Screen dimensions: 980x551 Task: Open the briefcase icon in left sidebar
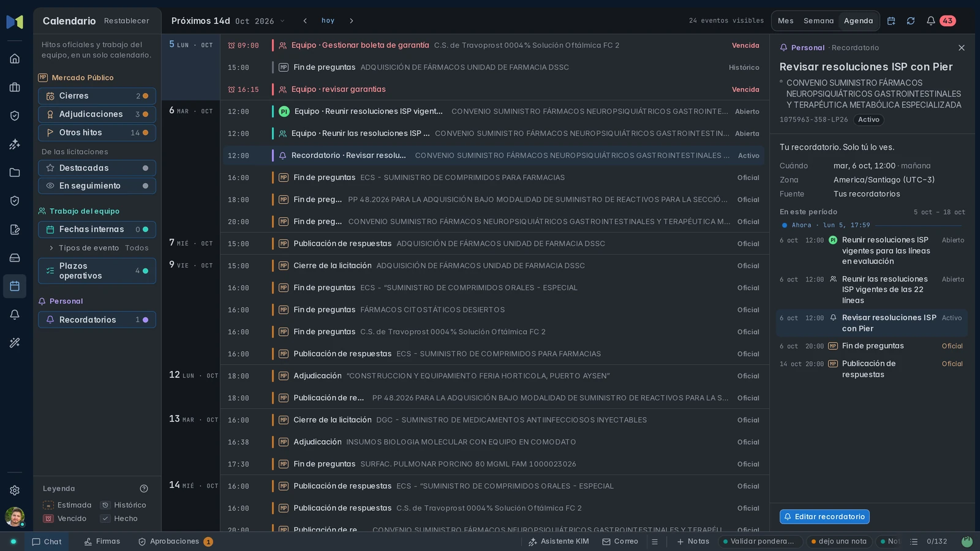click(x=15, y=88)
